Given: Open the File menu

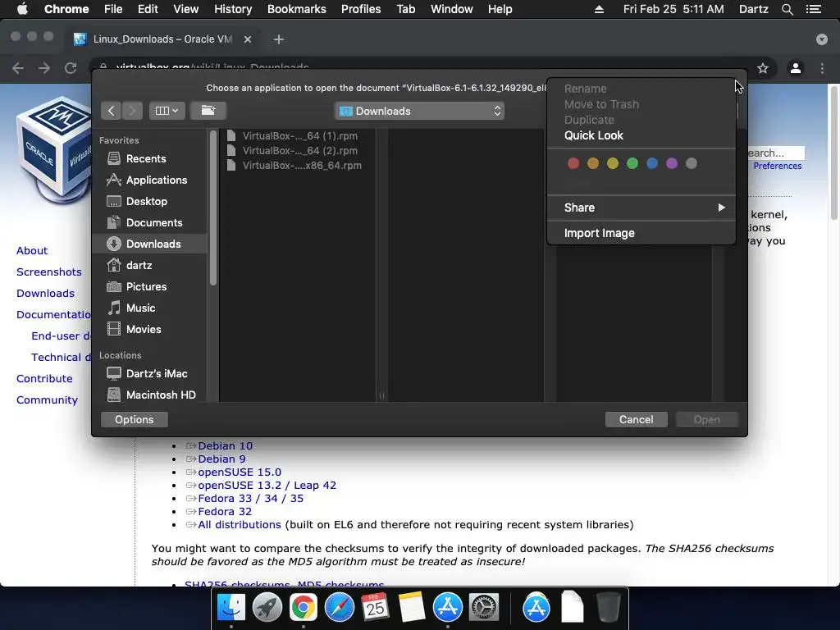Looking at the screenshot, I should (113, 9).
